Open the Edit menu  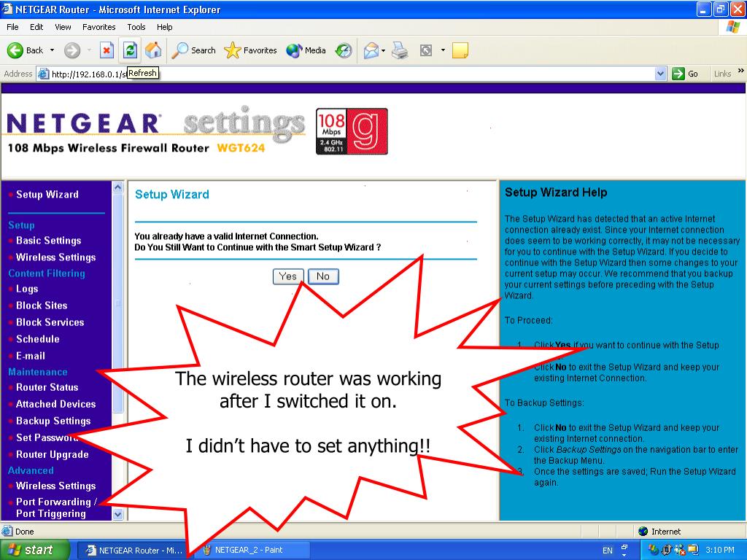36,27
